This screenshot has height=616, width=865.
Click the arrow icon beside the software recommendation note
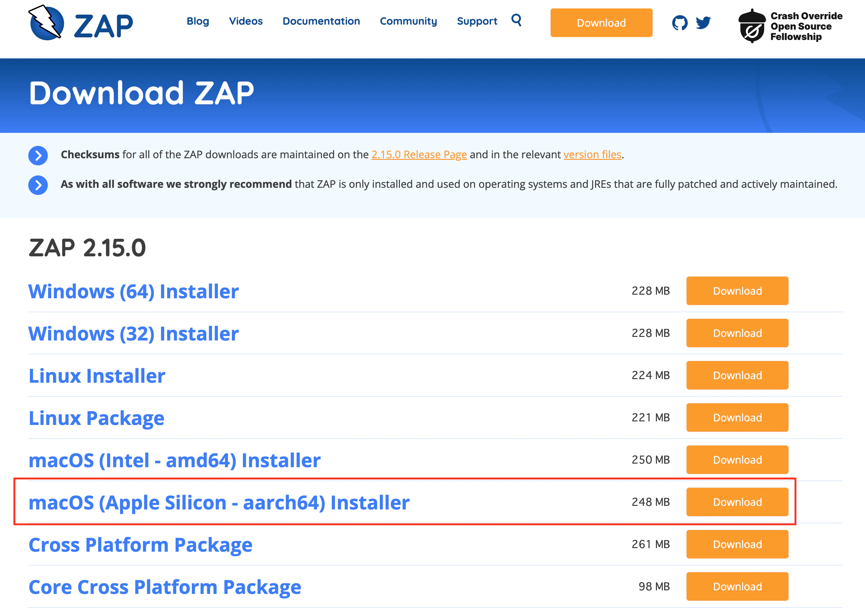tap(38, 185)
